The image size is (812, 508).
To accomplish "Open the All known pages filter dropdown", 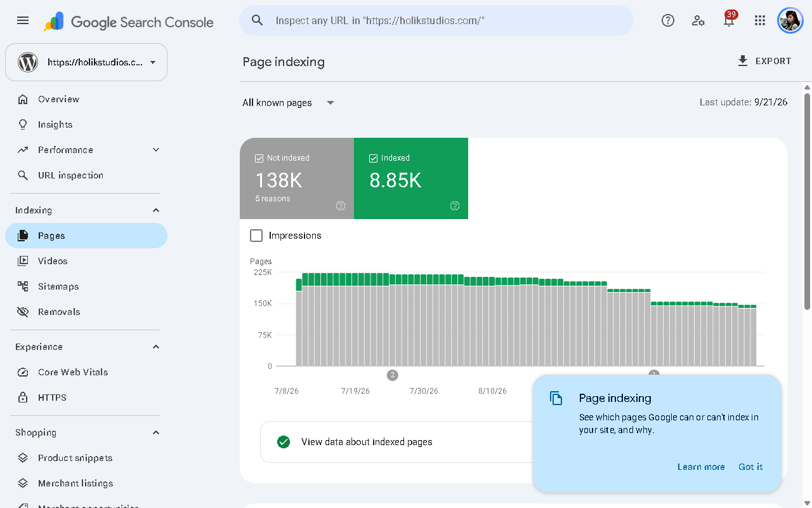I will pos(289,103).
